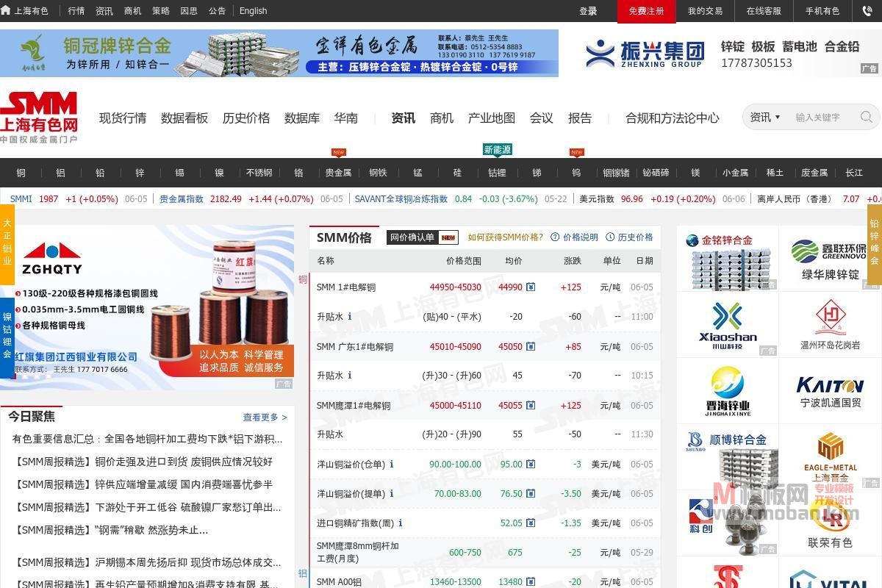
Task: Open 手机有色 in top bar
Action: (x=822, y=11)
